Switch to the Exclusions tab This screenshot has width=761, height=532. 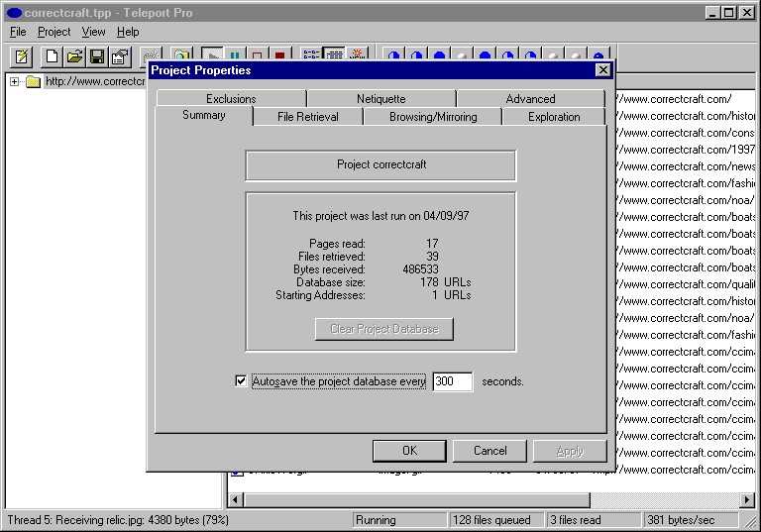point(231,98)
